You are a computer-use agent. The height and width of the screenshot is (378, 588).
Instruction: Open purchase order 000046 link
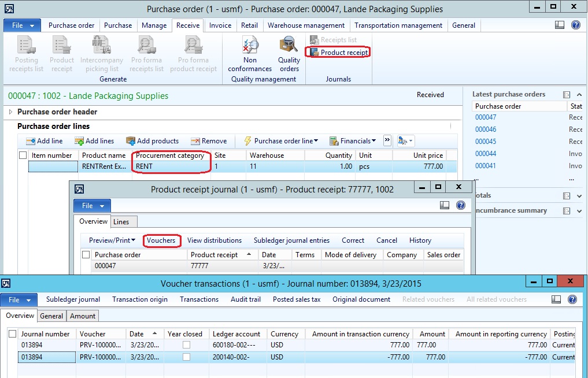tap(486, 129)
